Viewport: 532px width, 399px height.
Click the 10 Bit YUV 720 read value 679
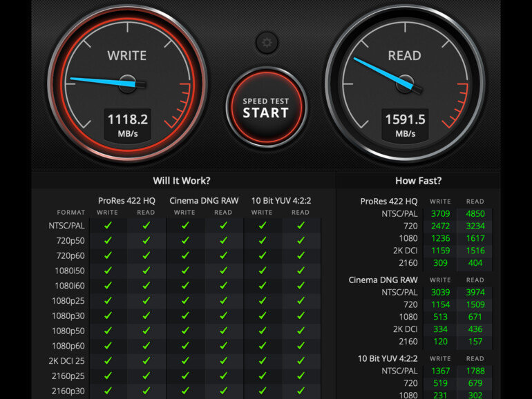pos(475,383)
